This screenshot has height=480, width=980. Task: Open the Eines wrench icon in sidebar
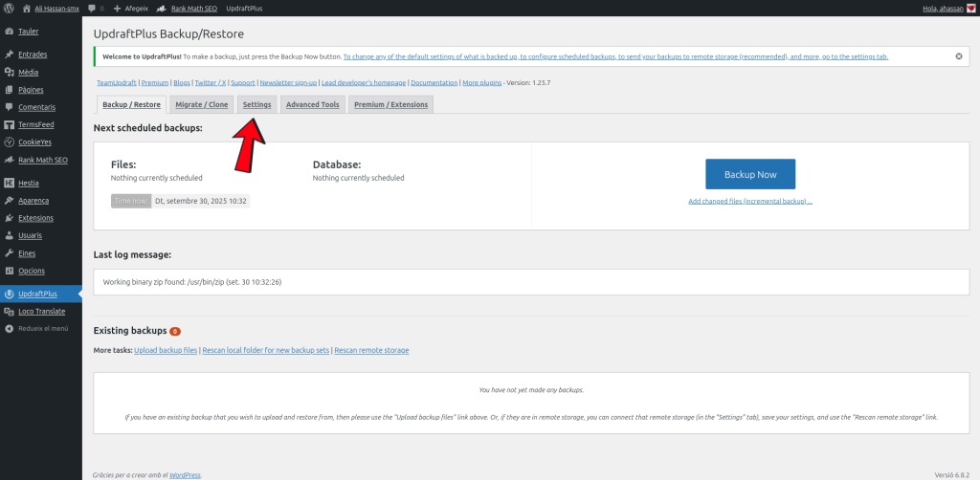(9, 253)
